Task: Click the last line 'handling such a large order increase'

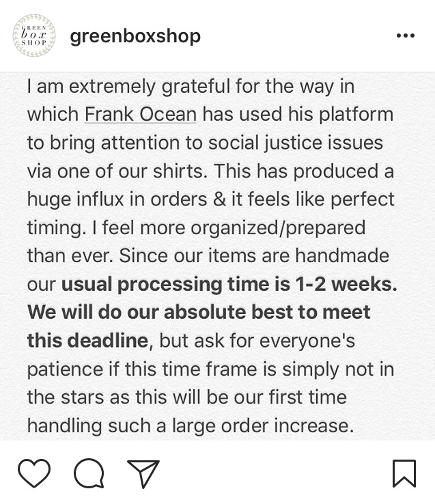Action: (x=191, y=426)
